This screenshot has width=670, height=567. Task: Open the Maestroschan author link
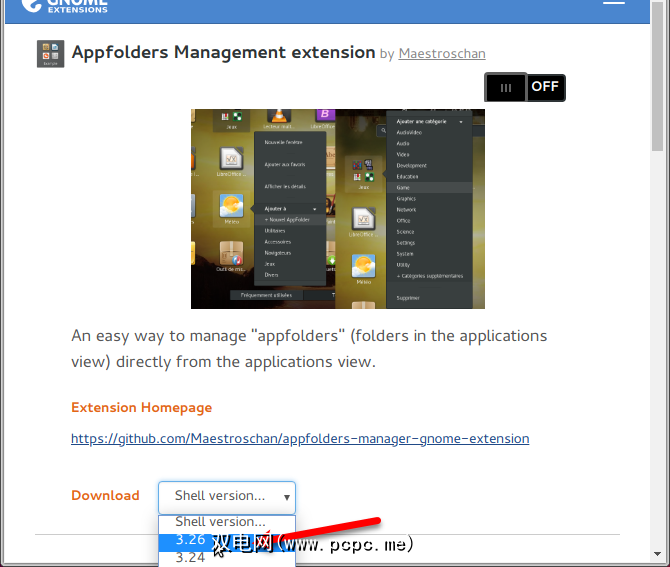click(442, 53)
